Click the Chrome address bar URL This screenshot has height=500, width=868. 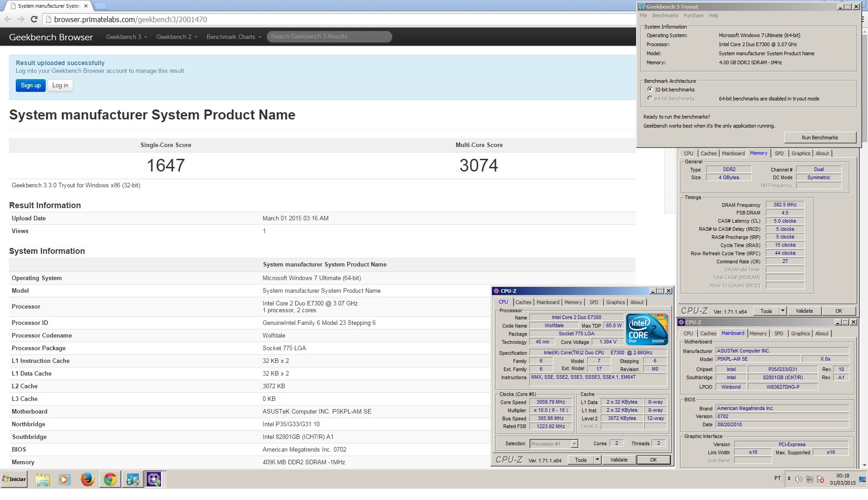131,19
